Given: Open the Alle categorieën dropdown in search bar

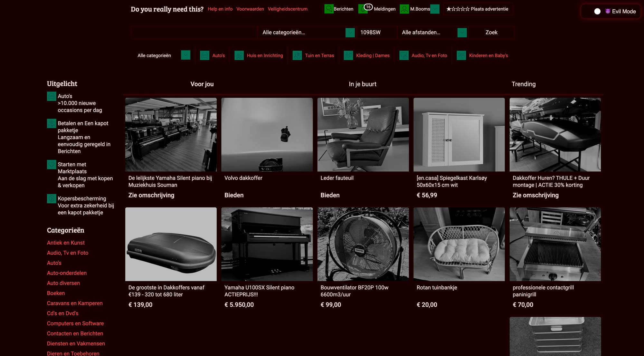Looking at the screenshot, I should tap(350, 33).
